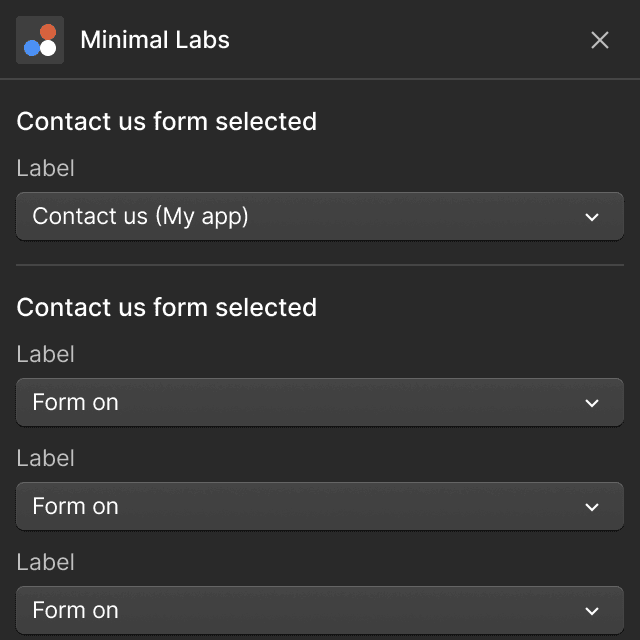The width and height of the screenshot is (640, 640).
Task: Click the divider line under the Minimal Labs header
Action: 320,79
